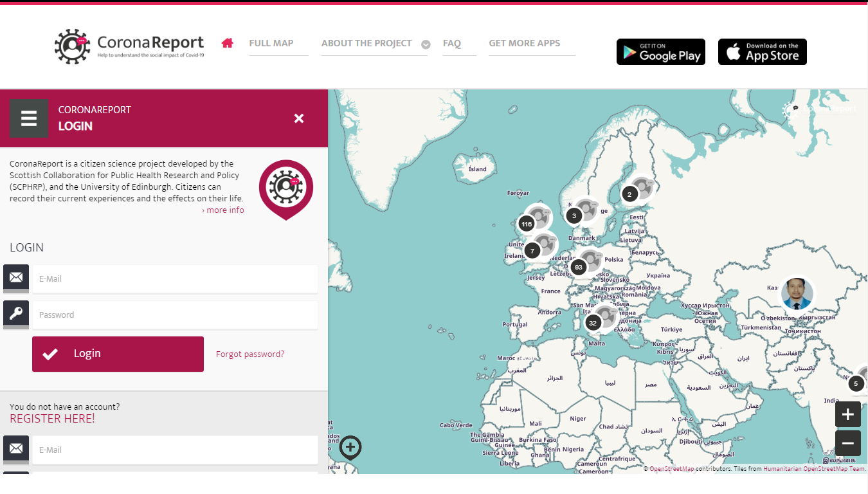Open the map cluster marker showing 116

pos(534,220)
